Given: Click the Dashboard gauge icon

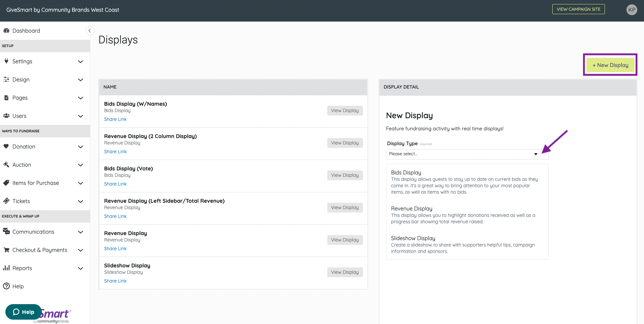Looking at the screenshot, I should click(x=6, y=31).
